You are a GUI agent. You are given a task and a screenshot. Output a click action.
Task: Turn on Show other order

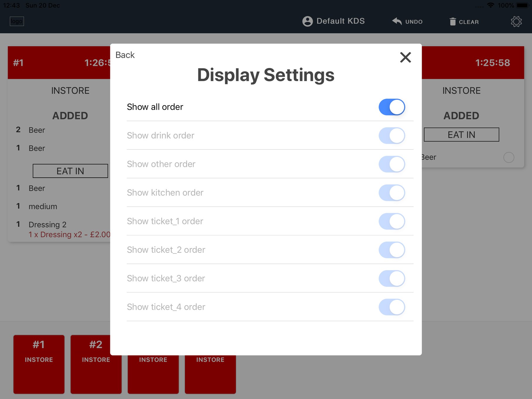[x=392, y=164]
